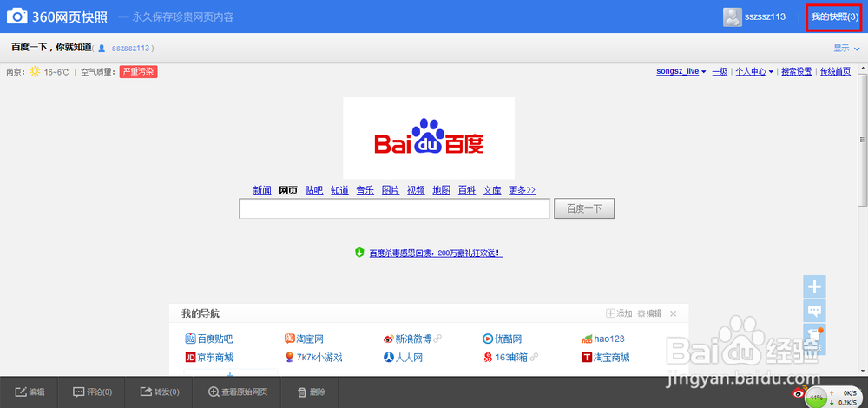The width and height of the screenshot is (868, 408).
Task: Click the 360网页快照 camera logo icon
Action: pos(17,16)
